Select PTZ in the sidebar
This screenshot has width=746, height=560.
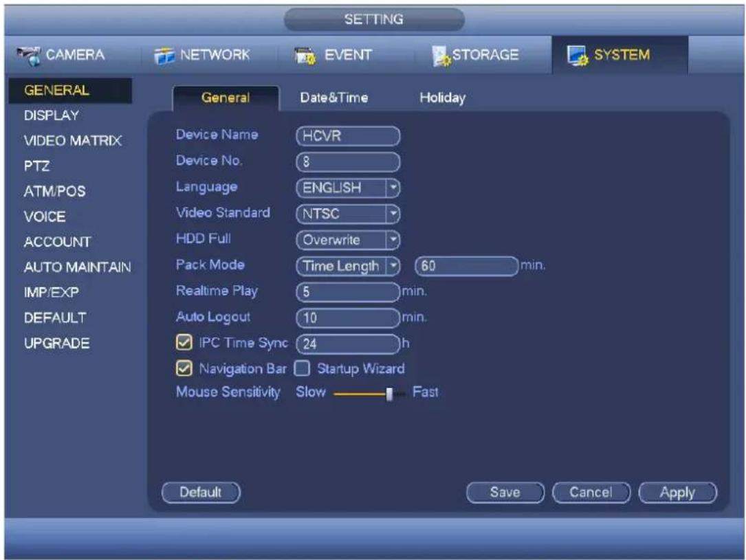point(36,166)
